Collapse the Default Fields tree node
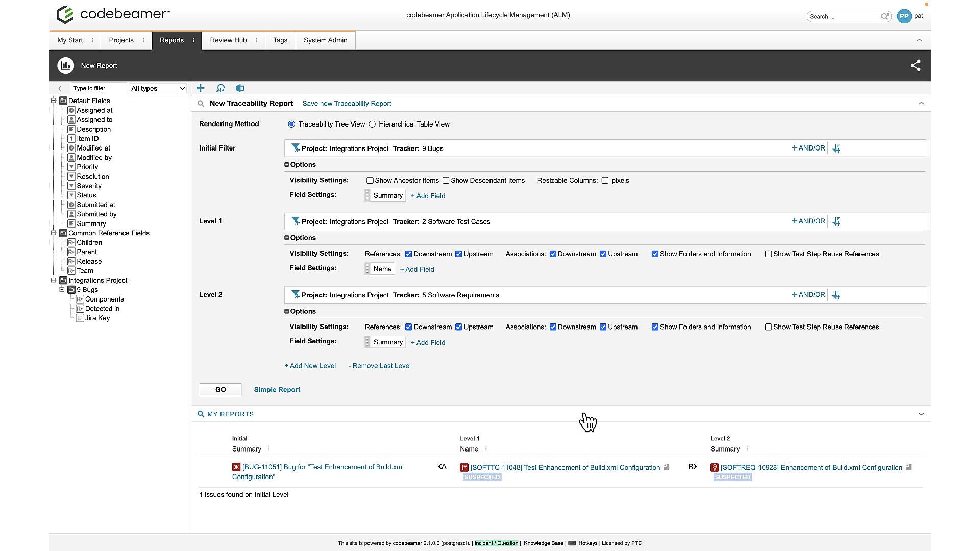The image size is (980, 551). click(54, 101)
